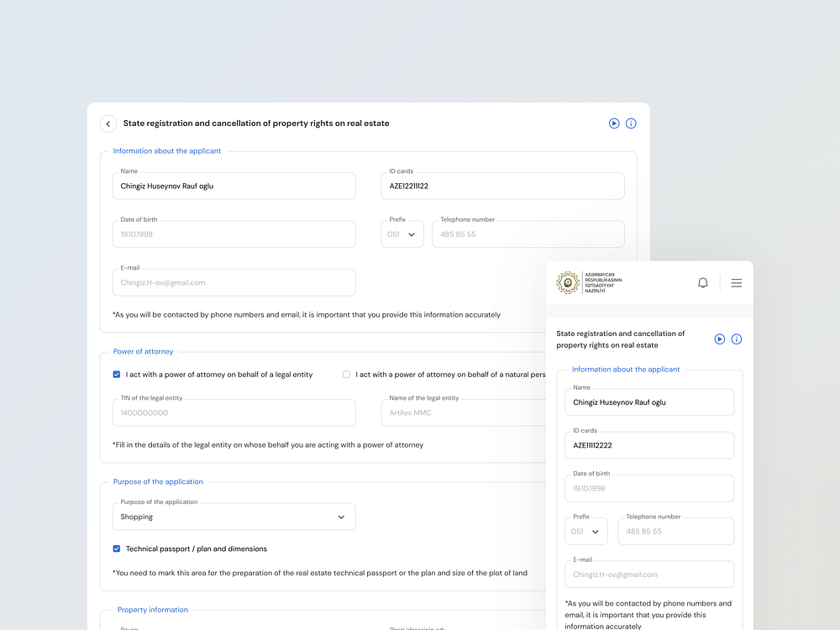Click the info icon in mobile panel

tap(737, 339)
